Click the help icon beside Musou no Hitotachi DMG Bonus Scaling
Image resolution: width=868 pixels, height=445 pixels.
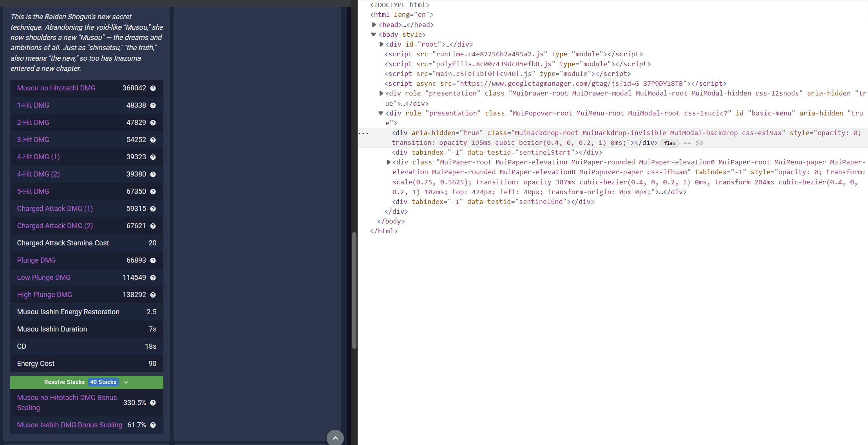(x=153, y=402)
